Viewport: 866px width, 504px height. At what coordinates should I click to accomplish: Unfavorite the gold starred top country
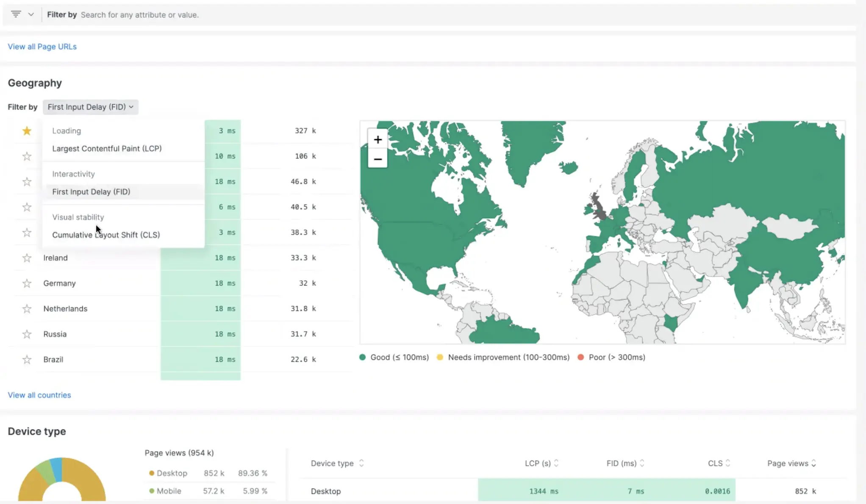coord(27,131)
